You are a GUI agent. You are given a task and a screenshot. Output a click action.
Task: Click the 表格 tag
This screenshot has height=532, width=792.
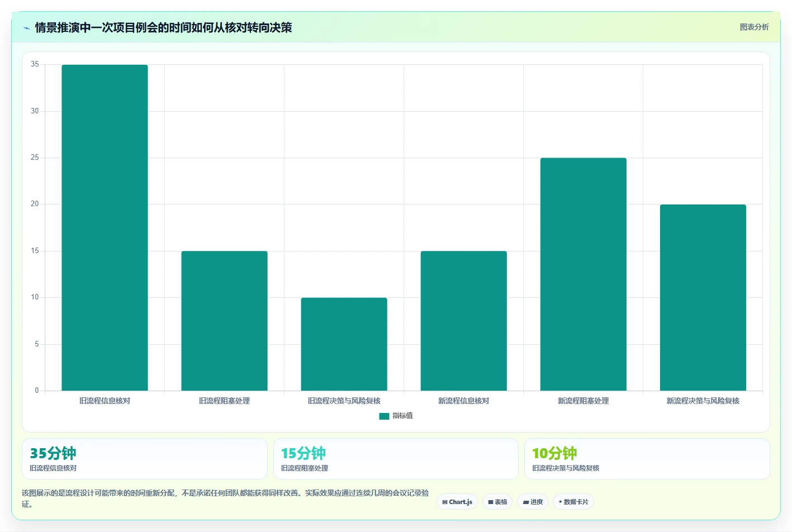497,502
